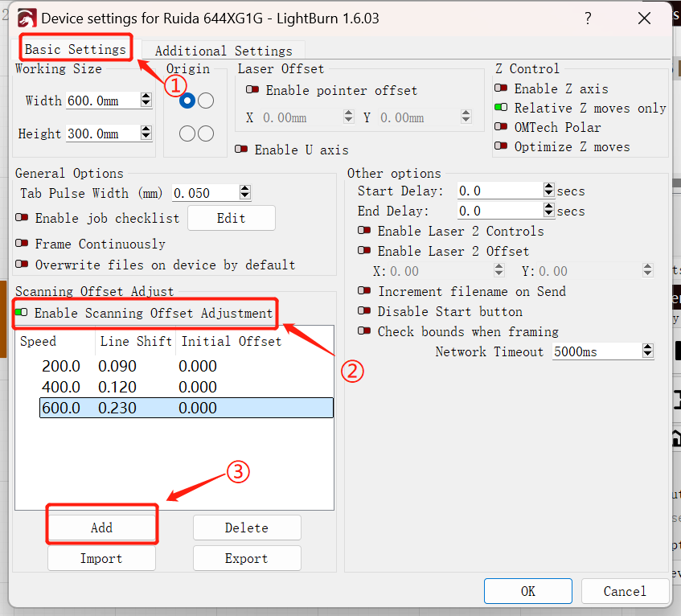681x616 pixels.
Task: Click the Export button
Action: pos(246,558)
